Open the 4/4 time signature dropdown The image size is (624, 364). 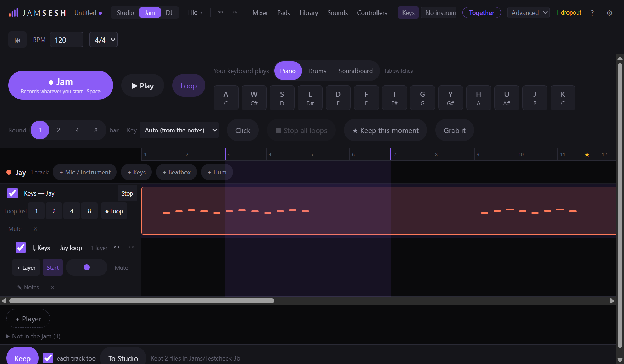(x=103, y=40)
